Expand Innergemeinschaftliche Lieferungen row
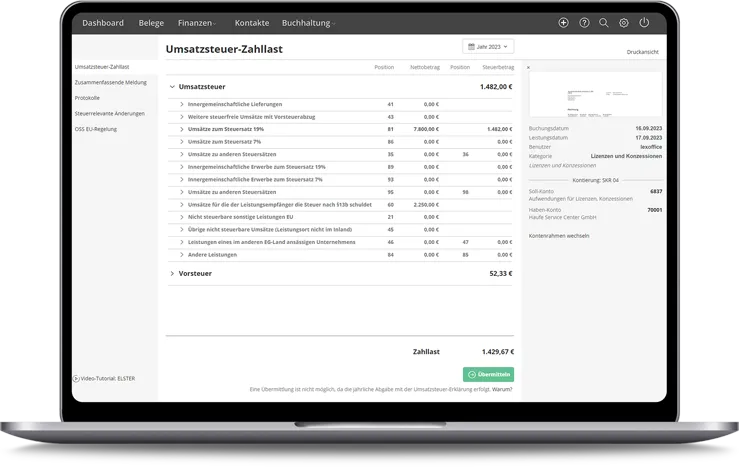 182,104
